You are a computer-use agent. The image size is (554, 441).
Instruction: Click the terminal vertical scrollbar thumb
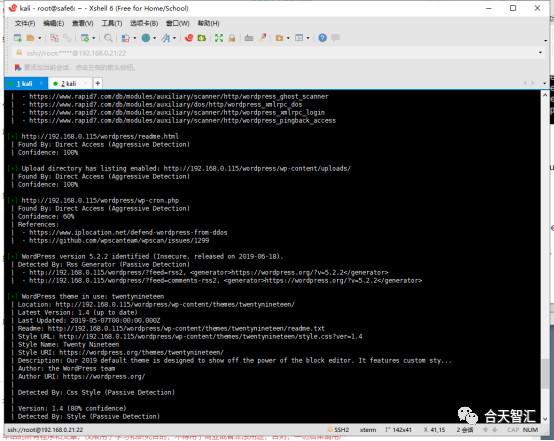tap(545, 375)
